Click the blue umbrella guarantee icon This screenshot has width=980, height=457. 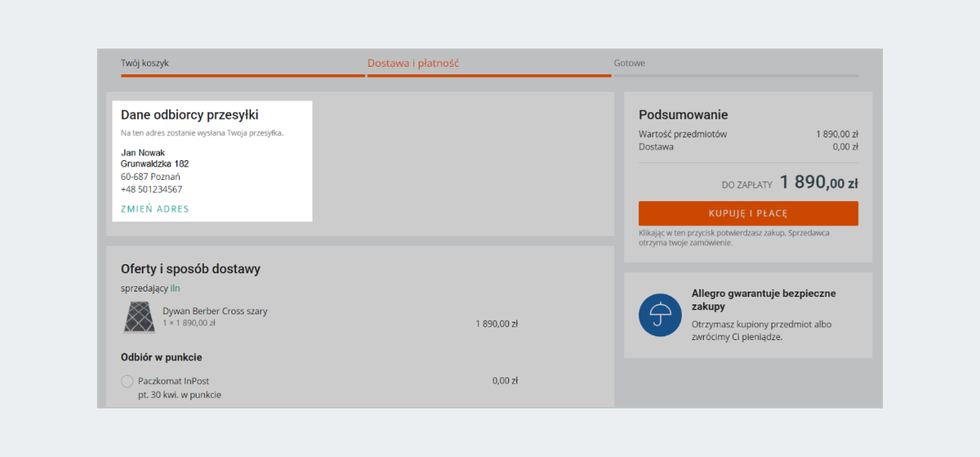660,315
